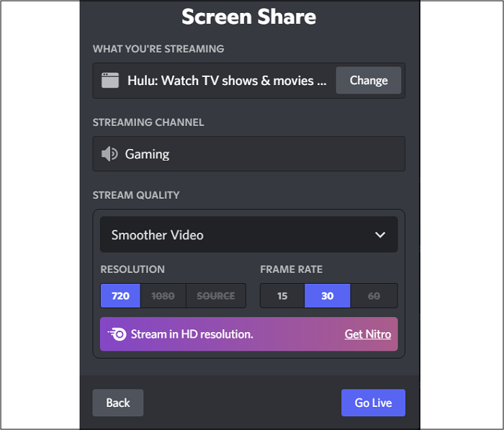The width and height of the screenshot is (504, 430).
Task: Click the Gaming streaming channel field
Action: coord(249,153)
